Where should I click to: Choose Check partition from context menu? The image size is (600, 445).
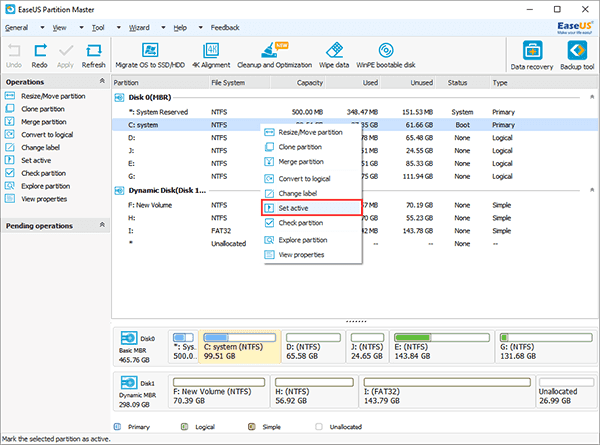pyautogui.click(x=312, y=223)
